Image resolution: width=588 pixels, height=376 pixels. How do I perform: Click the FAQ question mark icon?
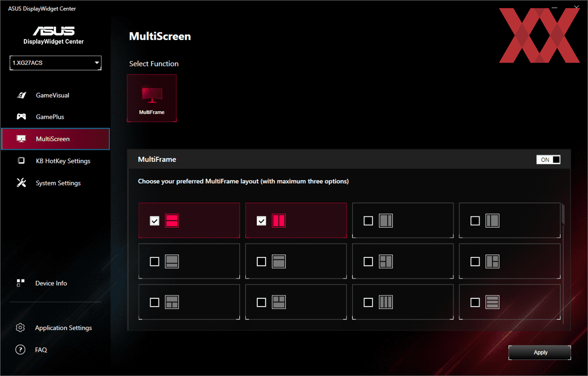click(20, 349)
